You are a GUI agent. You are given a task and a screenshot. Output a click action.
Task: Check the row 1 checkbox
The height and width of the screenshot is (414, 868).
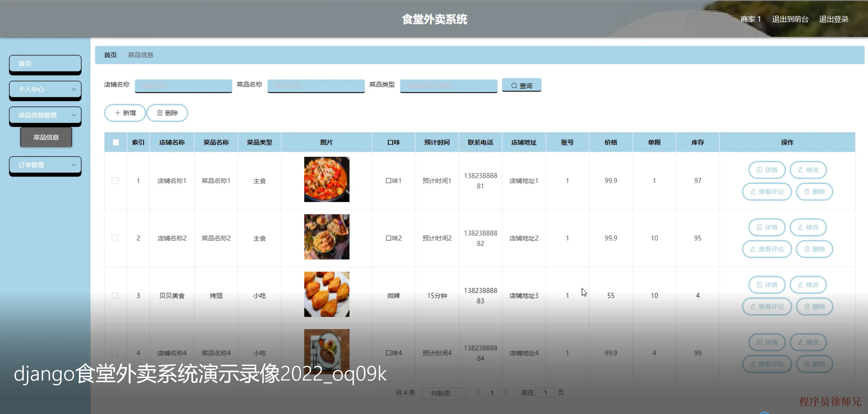pos(115,181)
